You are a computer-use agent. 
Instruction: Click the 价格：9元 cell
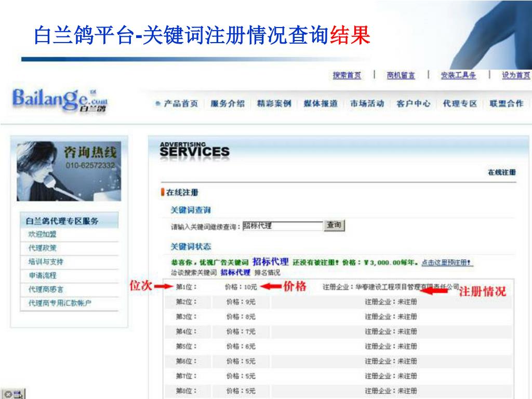tap(241, 302)
